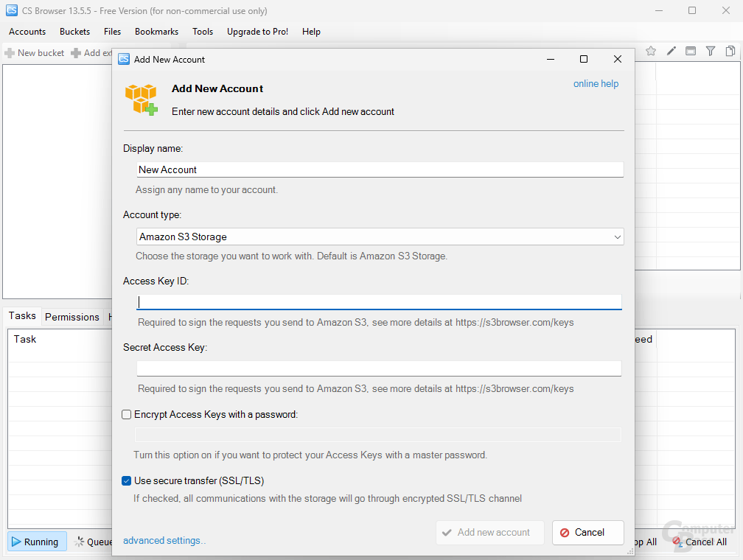The width and height of the screenshot is (743, 560).
Task: Open the online help link
Action: pos(596,84)
